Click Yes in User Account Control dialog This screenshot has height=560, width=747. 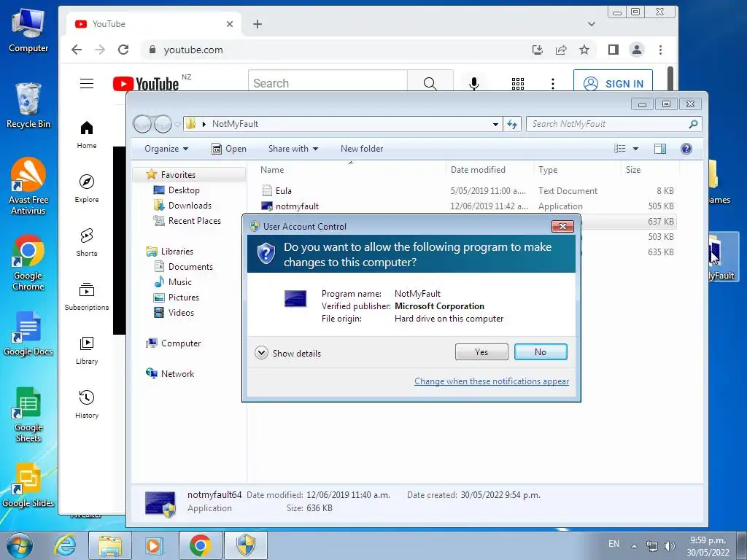[x=481, y=352]
